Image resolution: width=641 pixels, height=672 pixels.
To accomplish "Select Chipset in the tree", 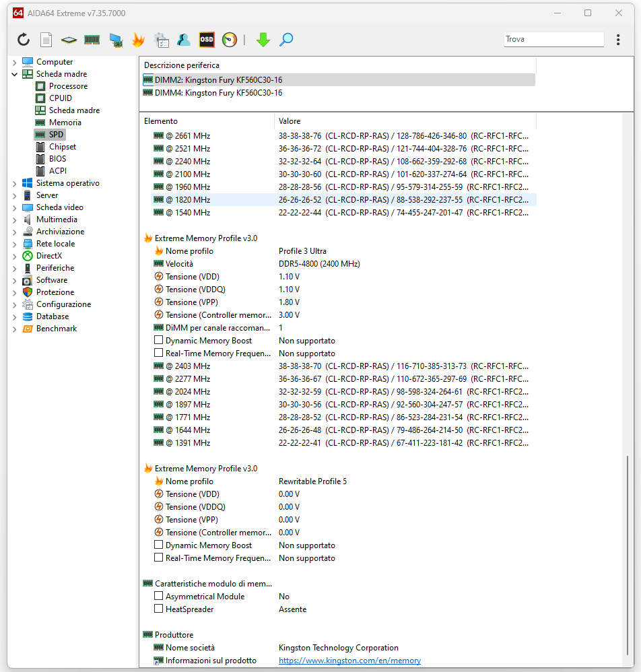I will [63, 147].
